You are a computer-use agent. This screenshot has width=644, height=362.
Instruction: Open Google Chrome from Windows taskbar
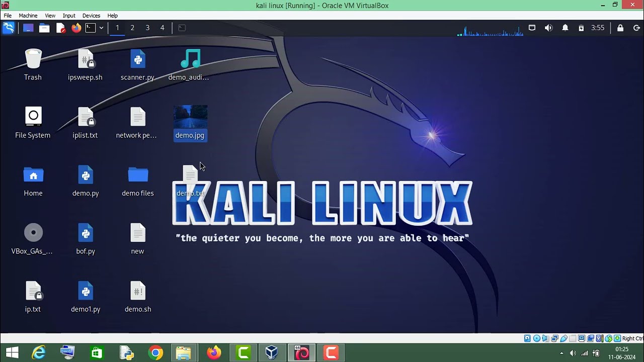(x=155, y=353)
